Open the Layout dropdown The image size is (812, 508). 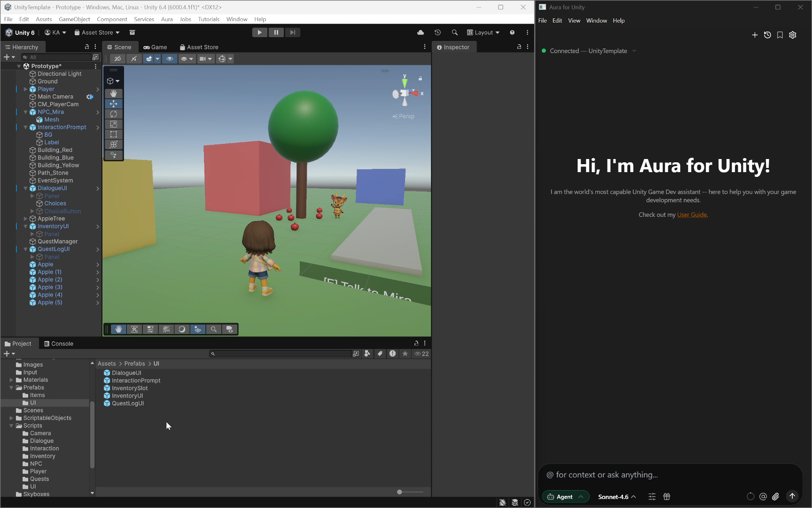pos(483,32)
